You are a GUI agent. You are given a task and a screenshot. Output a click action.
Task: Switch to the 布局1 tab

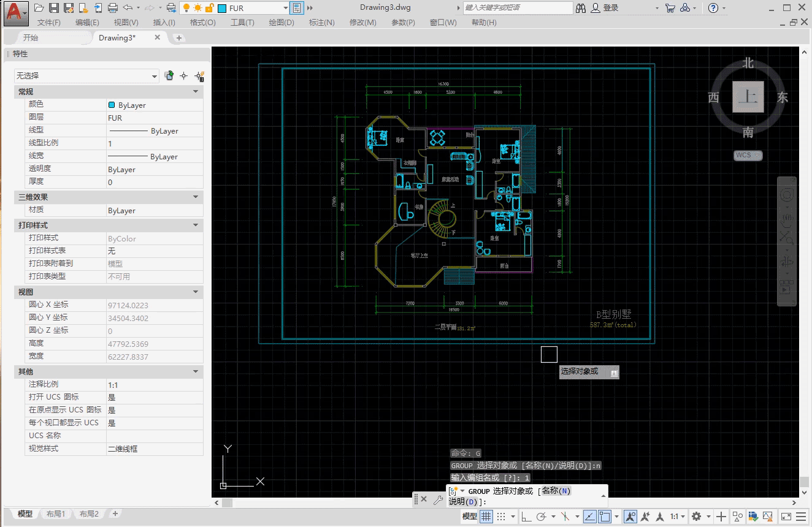[x=56, y=514]
